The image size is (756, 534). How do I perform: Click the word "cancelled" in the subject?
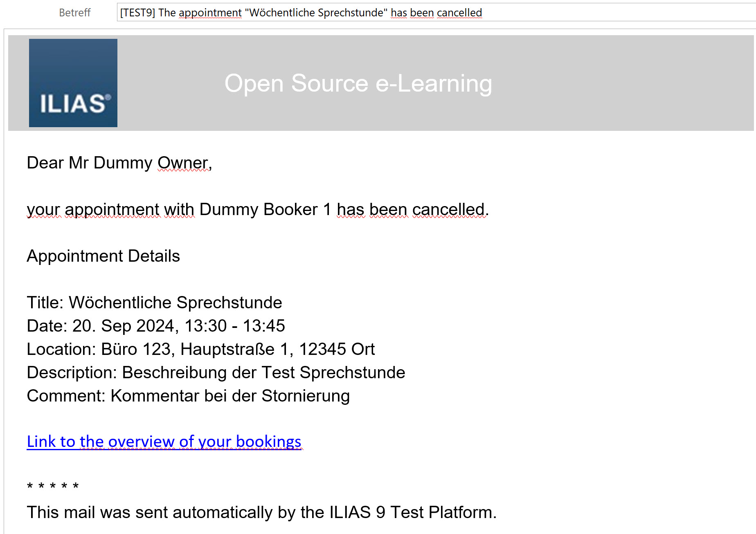pos(459,13)
